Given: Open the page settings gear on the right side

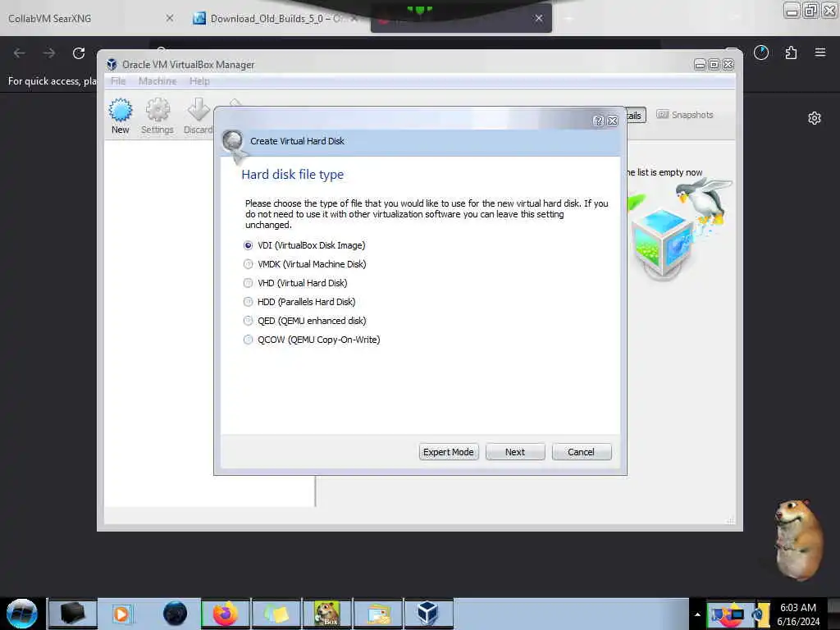Looking at the screenshot, I should click(x=815, y=118).
